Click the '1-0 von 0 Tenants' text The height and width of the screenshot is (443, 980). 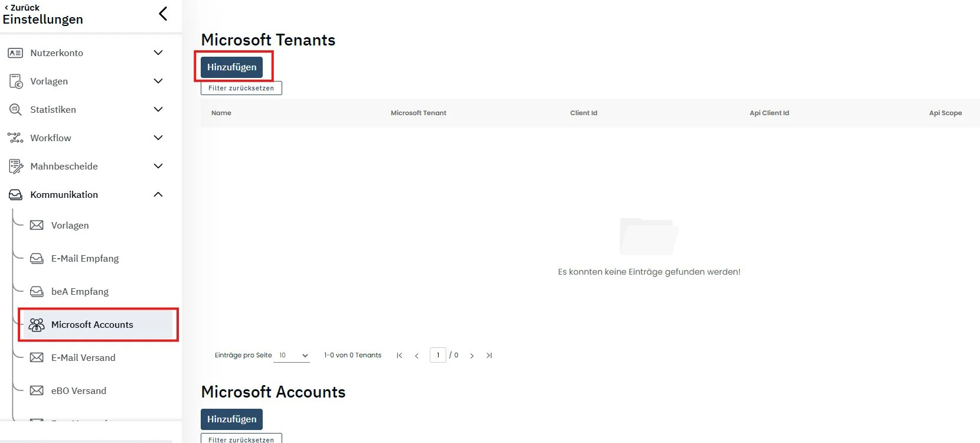pos(352,355)
